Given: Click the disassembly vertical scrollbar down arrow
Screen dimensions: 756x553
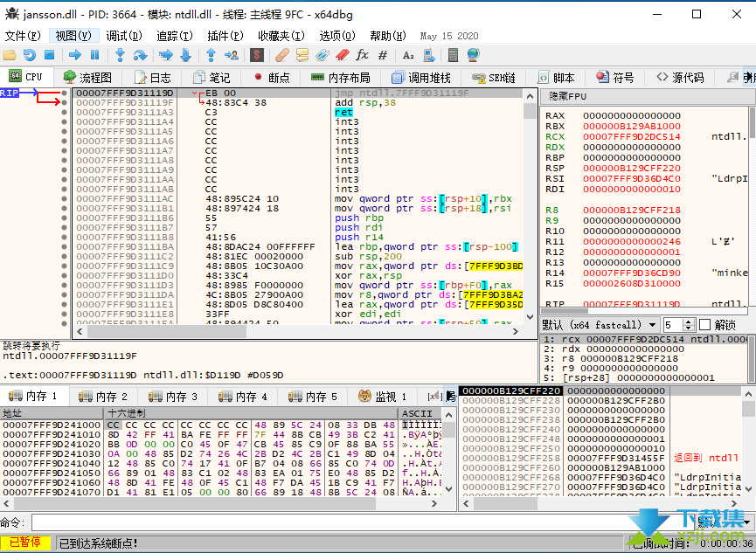Looking at the screenshot, I should click(530, 318).
